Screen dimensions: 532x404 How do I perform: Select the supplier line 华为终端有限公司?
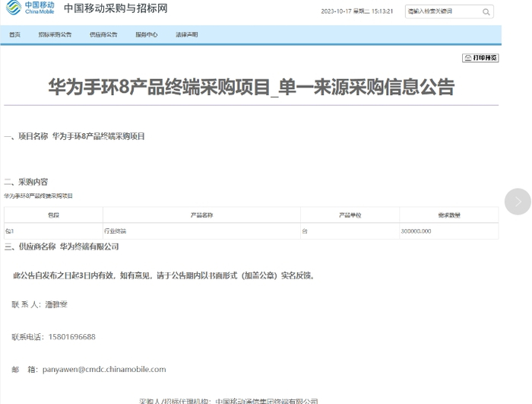tap(62, 247)
